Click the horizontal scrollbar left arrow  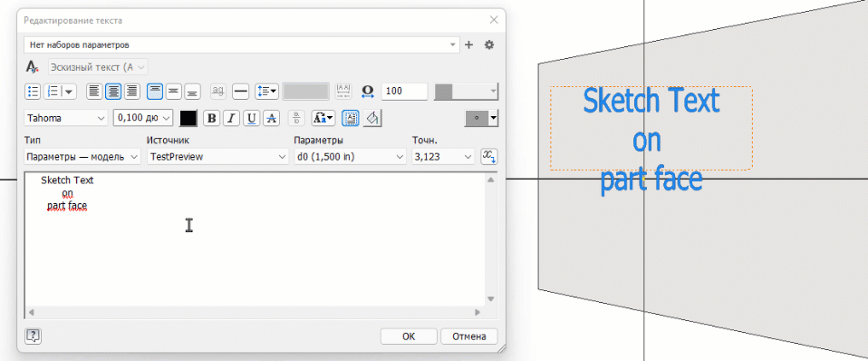coord(31,313)
